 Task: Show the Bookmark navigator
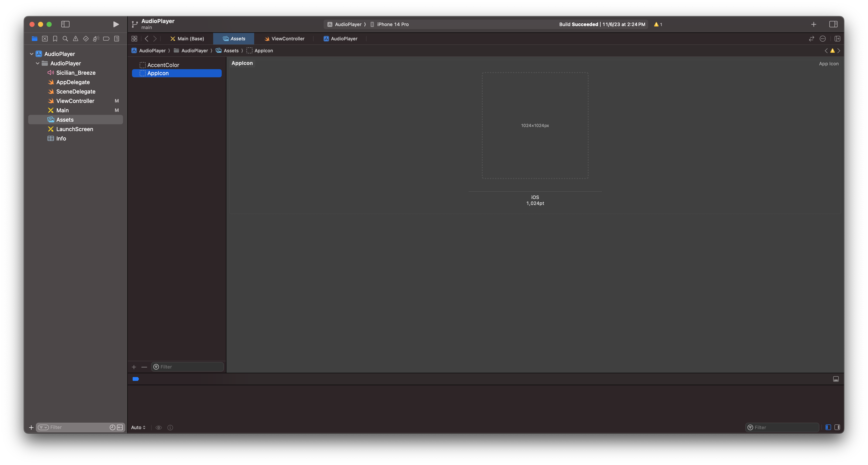(x=55, y=39)
